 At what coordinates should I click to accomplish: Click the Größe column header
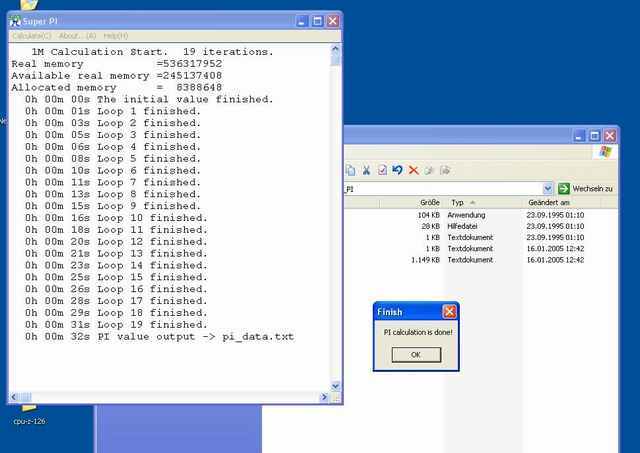[x=411, y=202]
